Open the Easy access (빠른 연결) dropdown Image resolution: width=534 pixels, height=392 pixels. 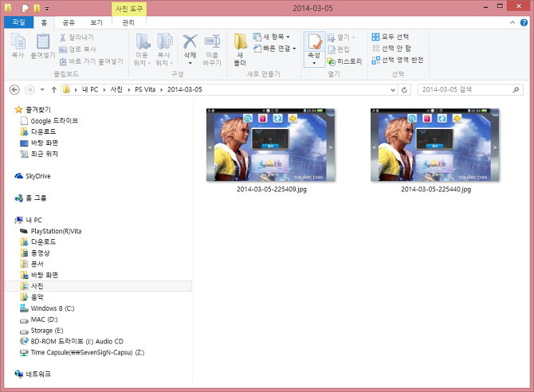coord(274,49)
